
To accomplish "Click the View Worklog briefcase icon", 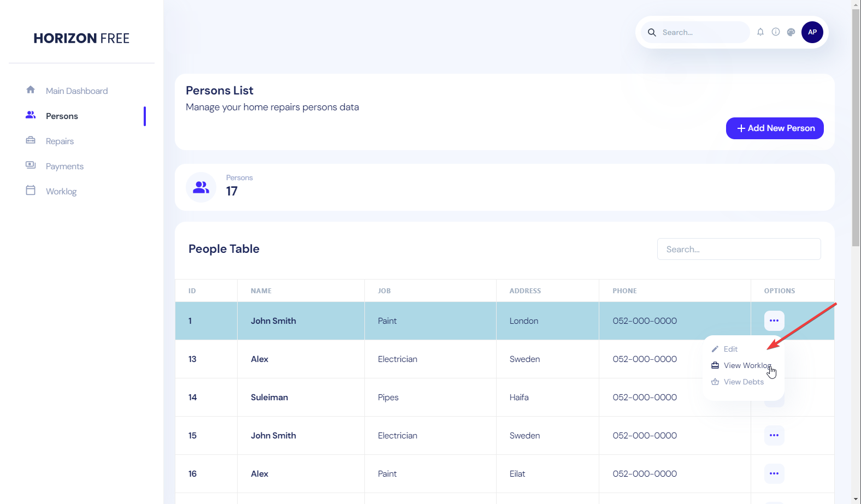I will pos(715,365).
